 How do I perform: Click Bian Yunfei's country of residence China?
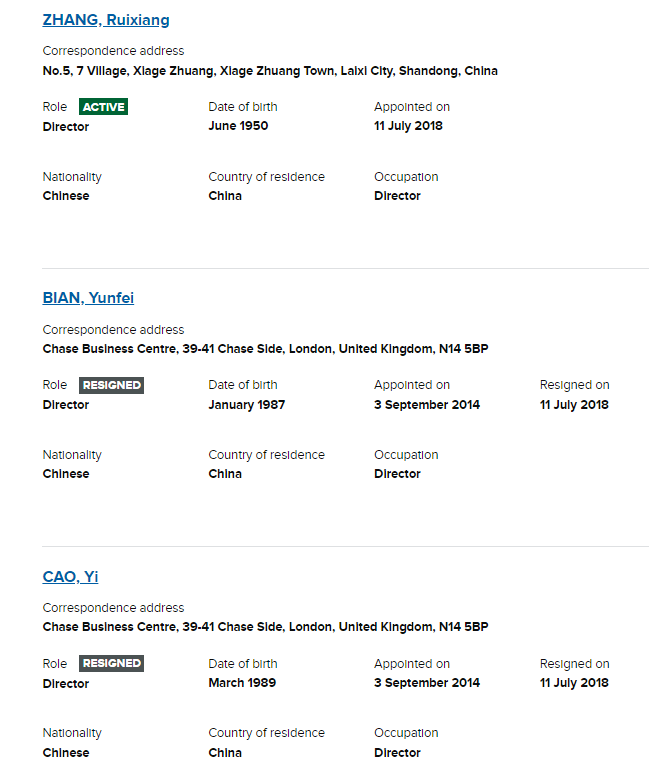[225, 474]
